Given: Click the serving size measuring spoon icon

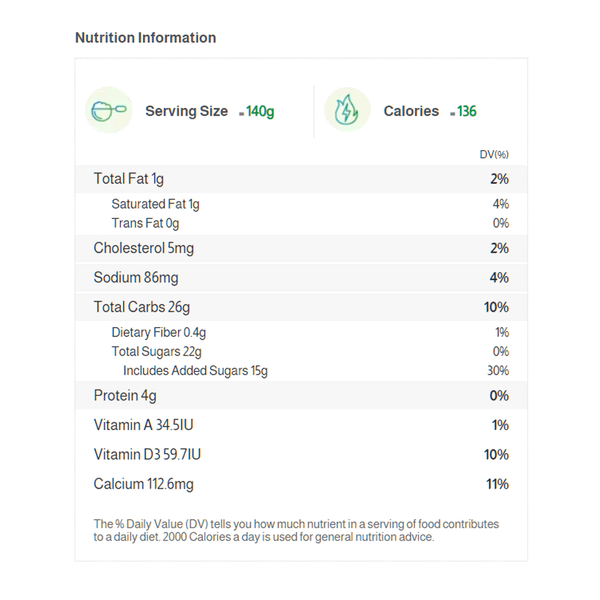Looking at the screenshot, I should [109, 110].
